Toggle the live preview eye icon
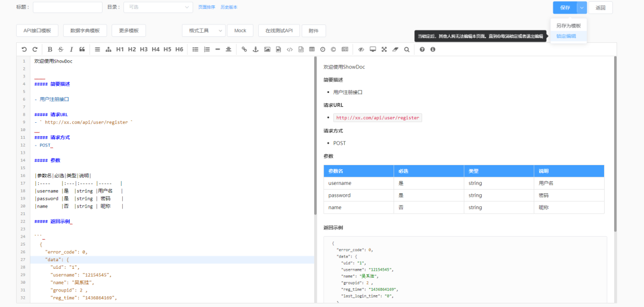This screenshot has height=307, width=644. pyautogui.click(x=361, y=49)
